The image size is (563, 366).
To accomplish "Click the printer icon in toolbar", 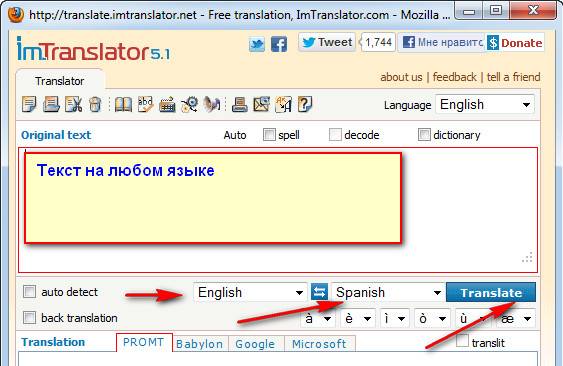I will 239,105.
